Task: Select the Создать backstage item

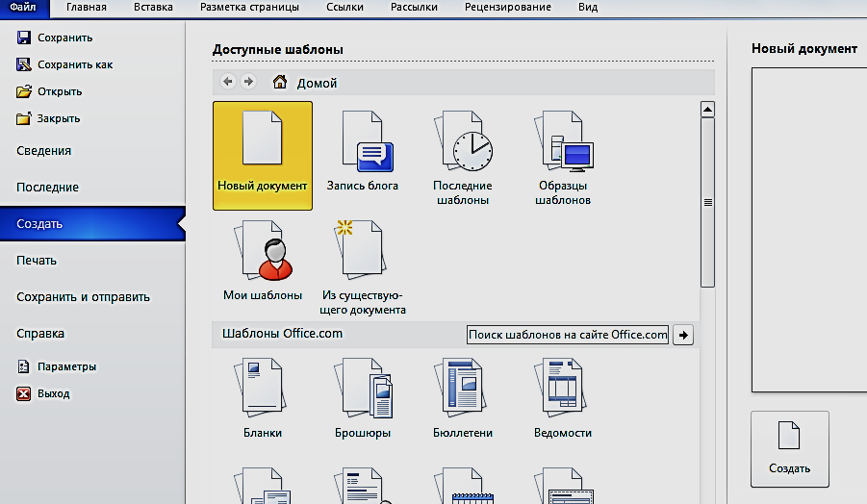Action: tap(92, 224)
